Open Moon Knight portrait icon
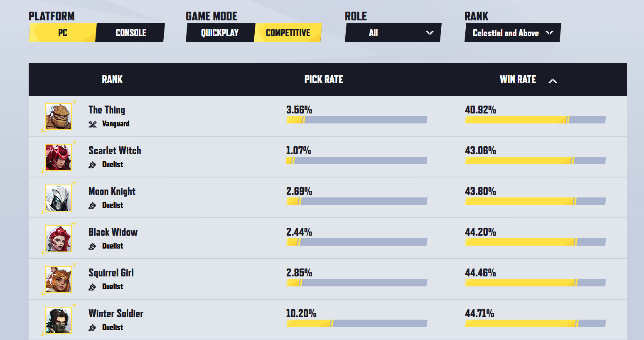644x340 pixels. coord(58,198)
